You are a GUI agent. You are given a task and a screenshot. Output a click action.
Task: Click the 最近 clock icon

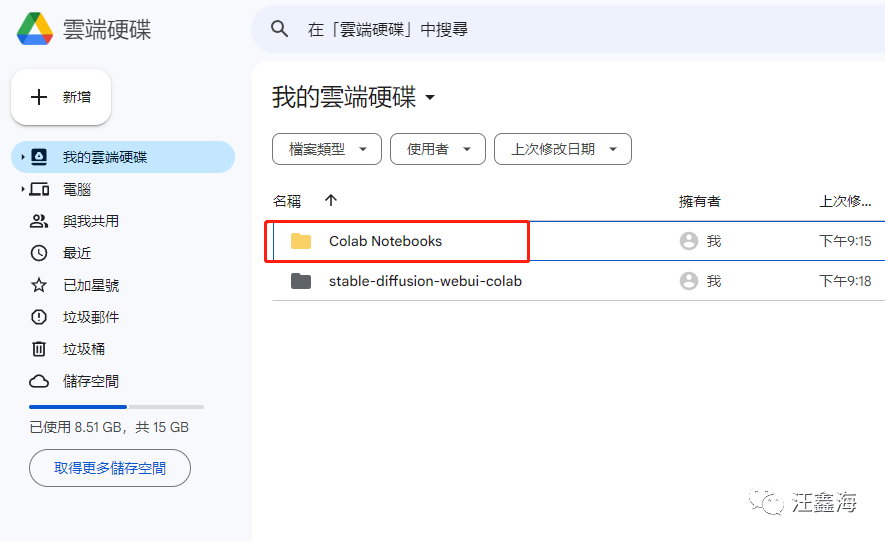39,253
